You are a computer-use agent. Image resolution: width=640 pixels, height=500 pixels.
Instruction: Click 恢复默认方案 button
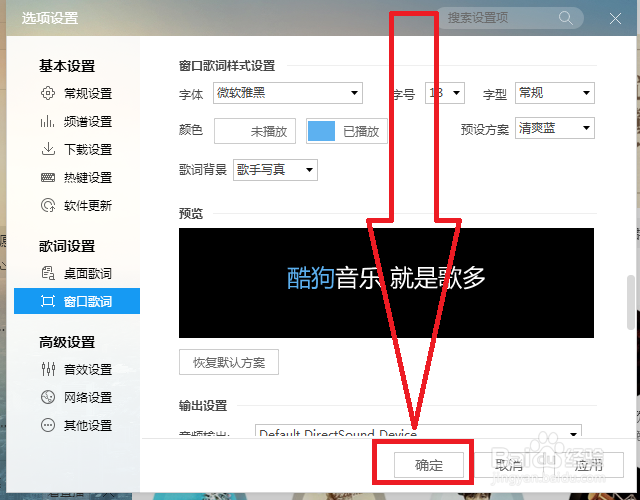tap(229, 362)
